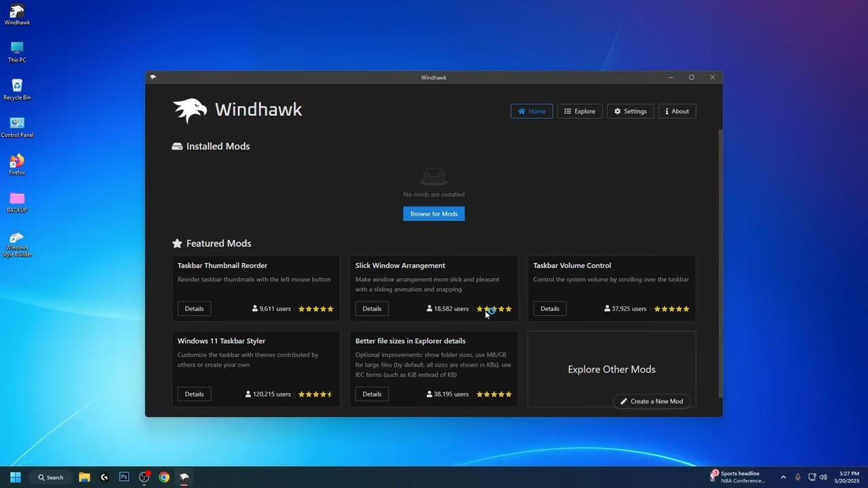Open the Windhawk desktop shortcut
Screen dimensions: 868x488
tap(17, 15)
